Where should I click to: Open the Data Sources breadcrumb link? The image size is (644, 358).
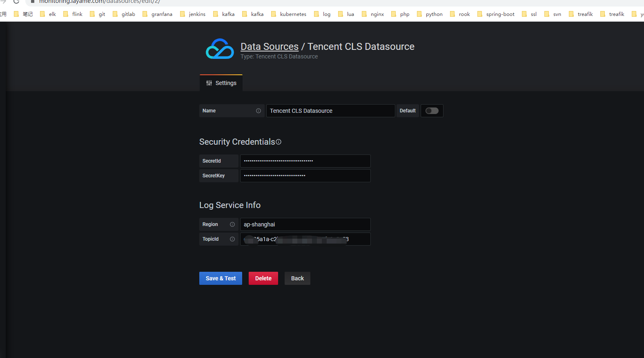click(x=270, y=47)
